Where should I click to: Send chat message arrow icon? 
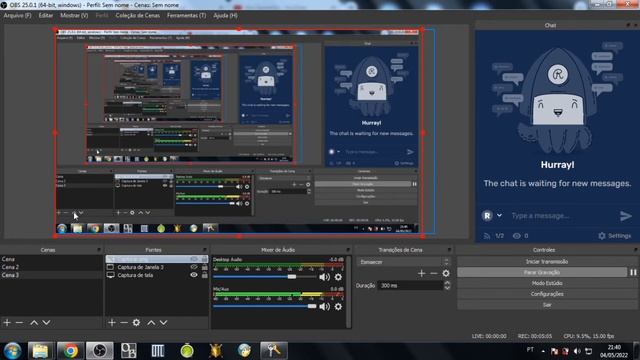tap(625, 216)
